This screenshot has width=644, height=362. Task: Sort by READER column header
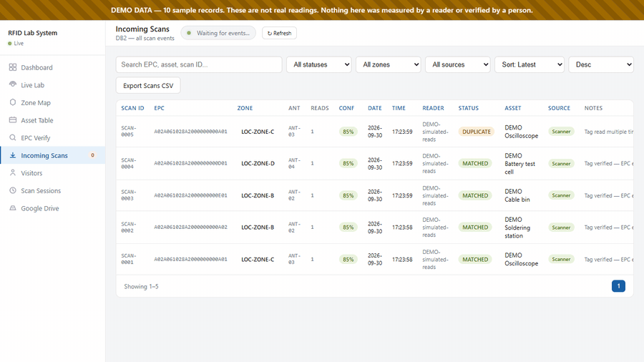(x=433, y=108)
